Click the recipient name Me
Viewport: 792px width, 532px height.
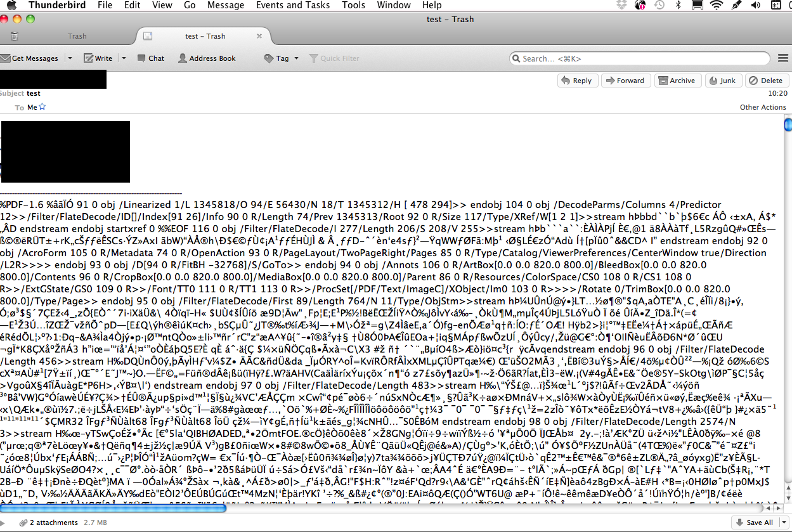[x=32, y=107]
